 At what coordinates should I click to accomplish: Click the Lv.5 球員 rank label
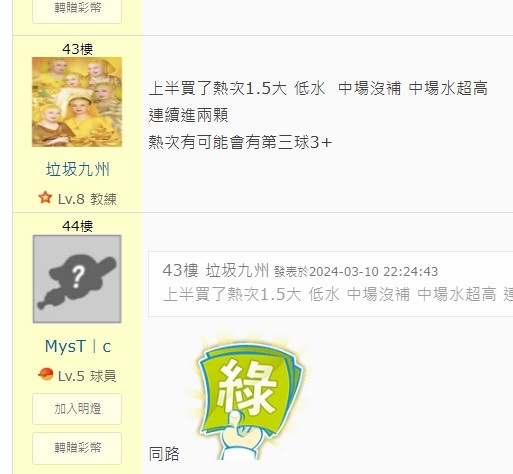87,376
